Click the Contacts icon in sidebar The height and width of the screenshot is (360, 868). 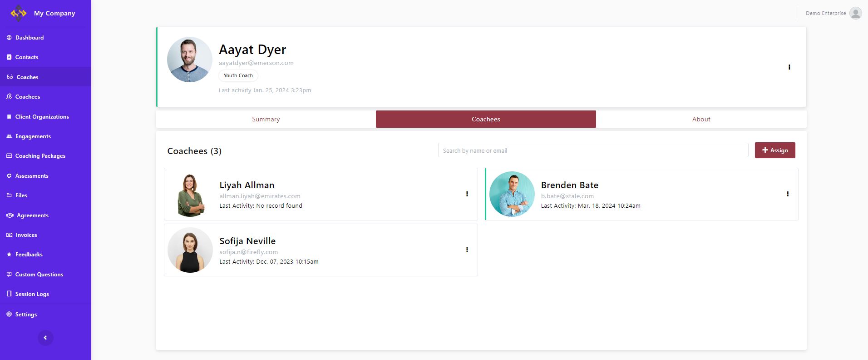click(9, 57)
